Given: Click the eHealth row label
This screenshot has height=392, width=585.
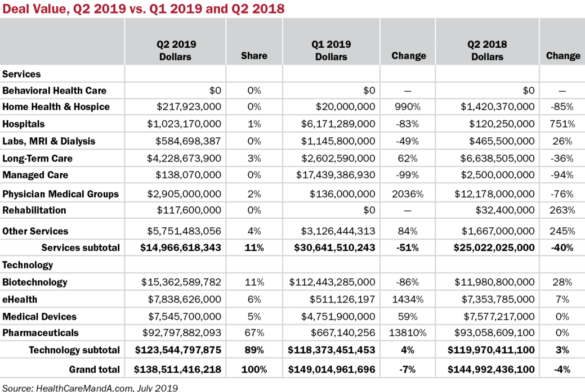Looking at the screenshot, I should click(x=20, y=299).
